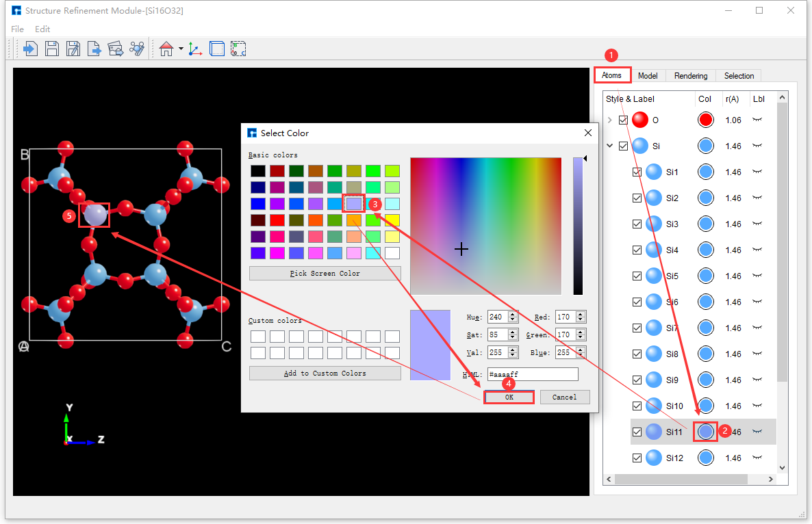Click the Pick Screen Color button
The height and width of the screenshot is (524, 812).
(x=325, y=273)
